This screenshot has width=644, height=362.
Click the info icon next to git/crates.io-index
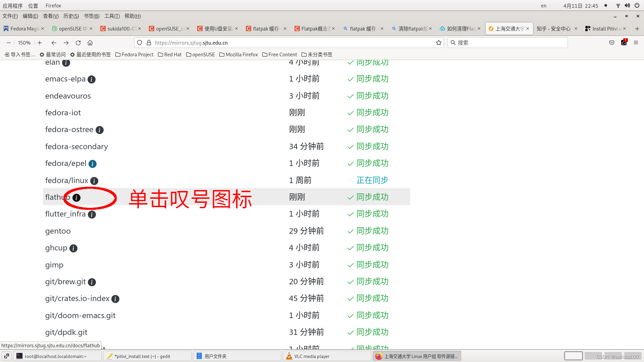(115, 299)
